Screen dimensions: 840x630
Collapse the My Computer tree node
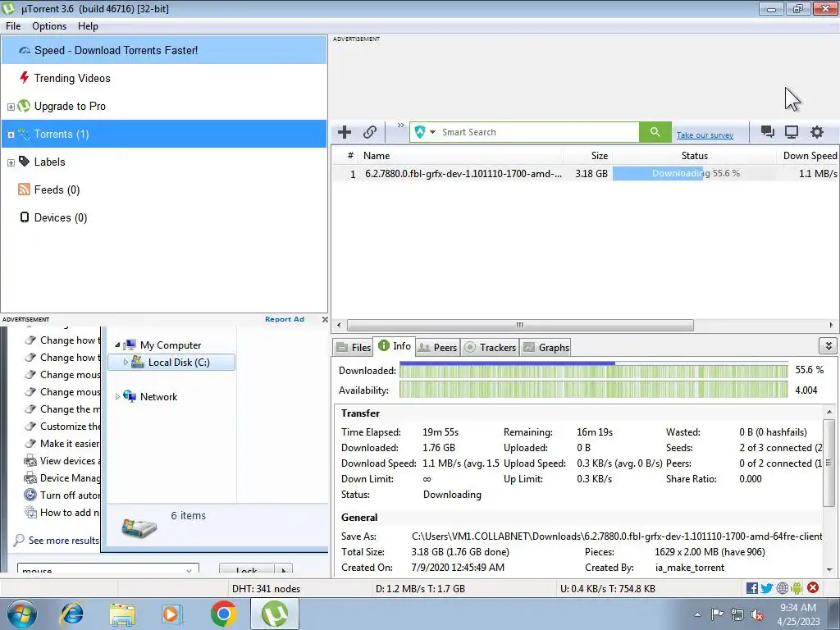tap(117, 345)
